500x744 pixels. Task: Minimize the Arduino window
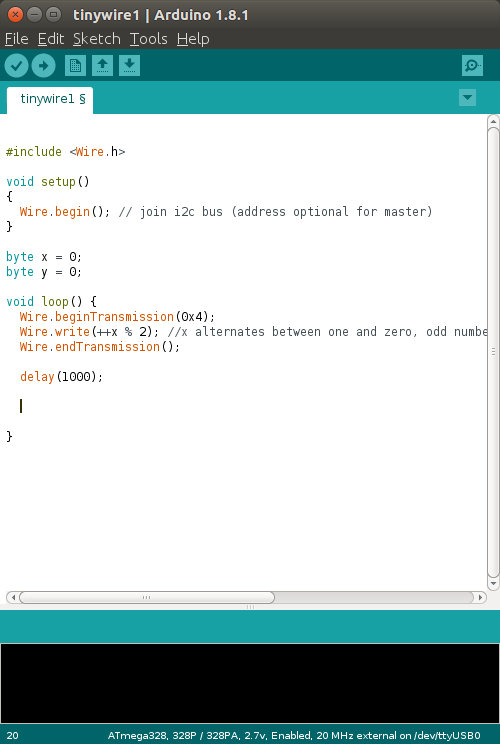[34, 15]
